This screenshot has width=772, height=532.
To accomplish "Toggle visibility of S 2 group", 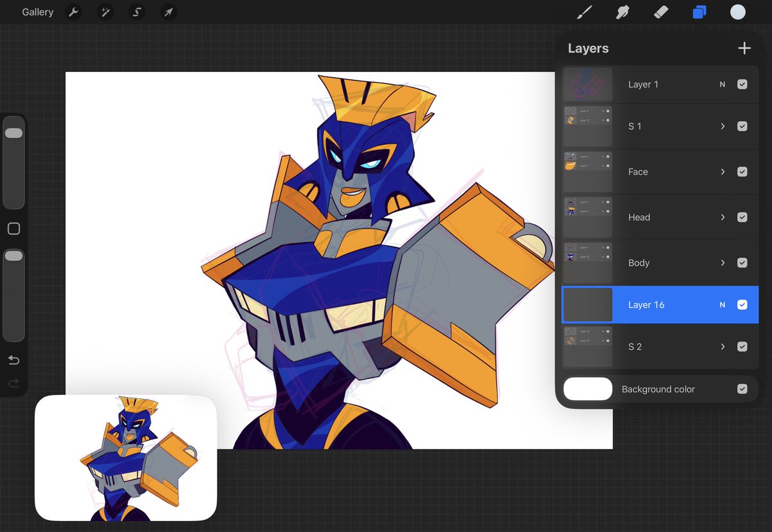I will (x=742, y=347).
